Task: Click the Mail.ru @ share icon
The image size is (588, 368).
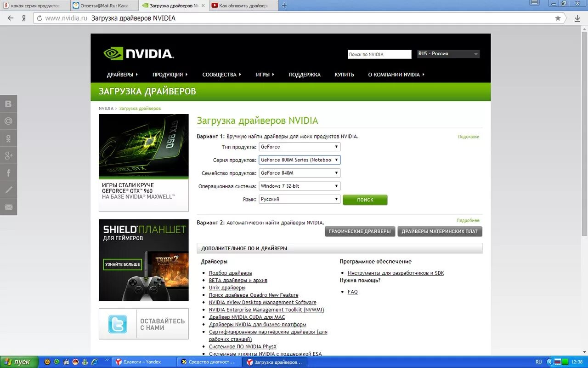Action: (8, 121)
